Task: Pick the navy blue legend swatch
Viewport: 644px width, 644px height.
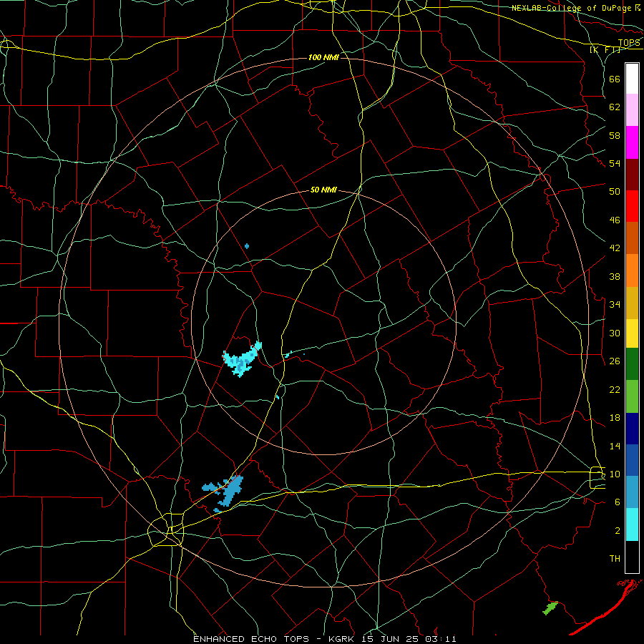Action: tap(632, 429)
